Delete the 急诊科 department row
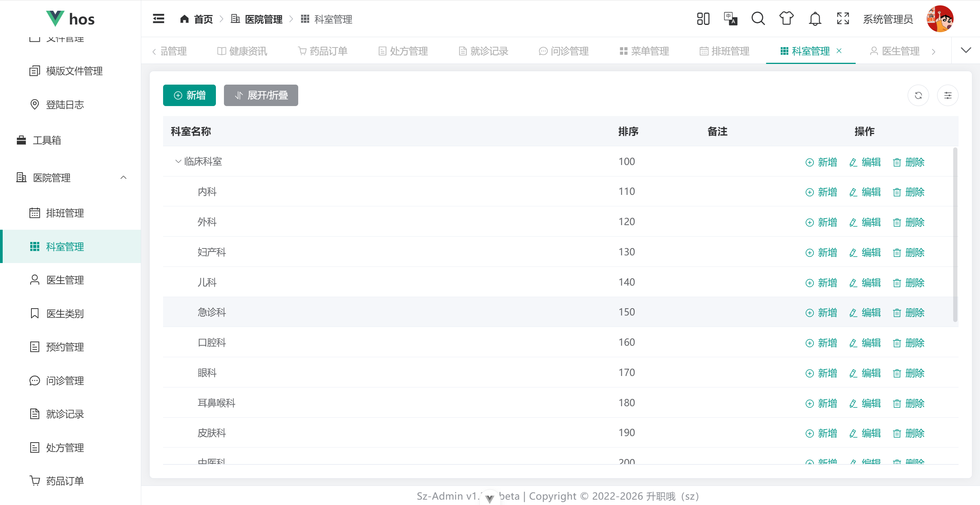This screenshot has height=505, width=980. (909, 313)
